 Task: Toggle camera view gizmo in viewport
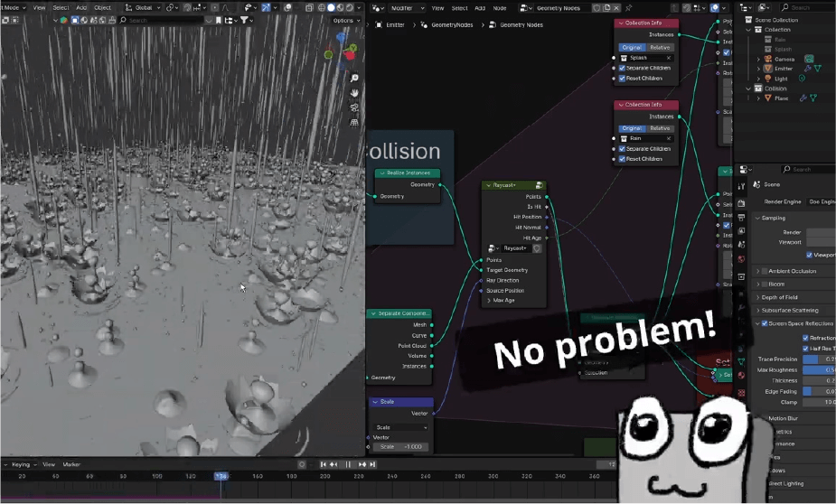[355, 107]
